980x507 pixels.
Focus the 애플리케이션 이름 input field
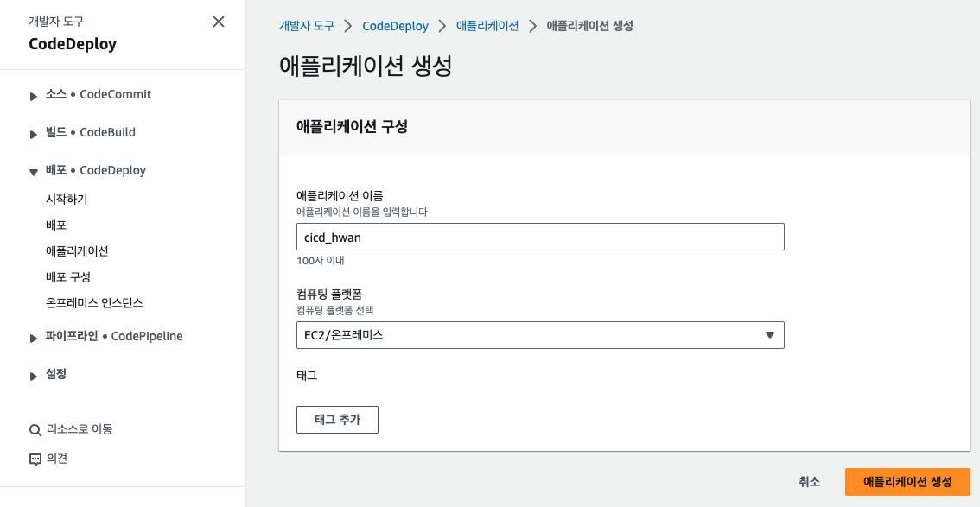click(540, 238)
